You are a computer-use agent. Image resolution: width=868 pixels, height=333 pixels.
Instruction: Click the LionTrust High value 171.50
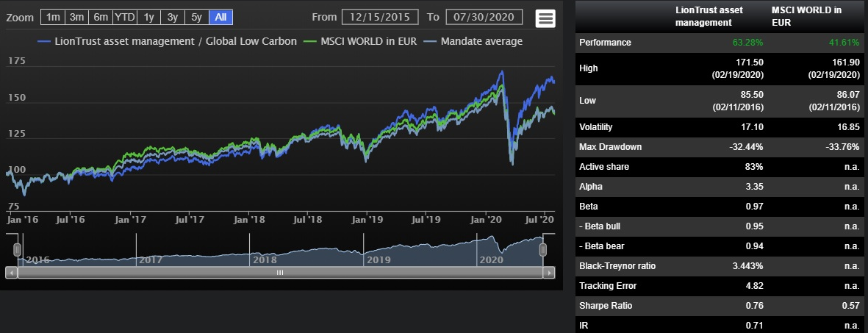[x=751, y=62]
